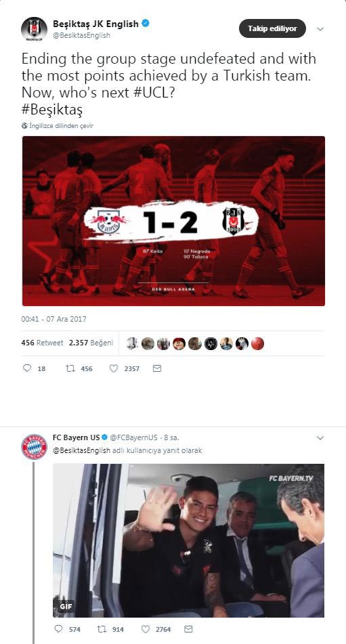The height and width of the screenshot is (644, 346).
Task: Toggle the Takip ediliyor follow button
Action: [272, 28]
